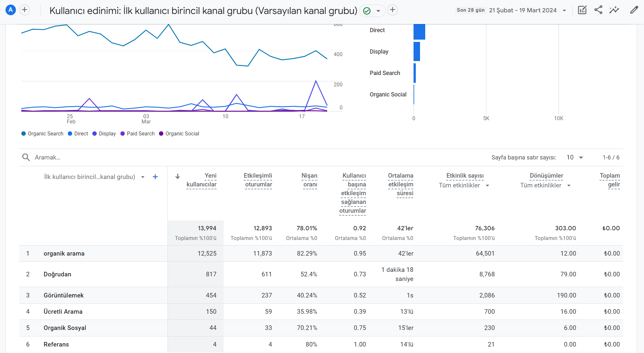Sort by Yeni kullanıcılar column header
Screen dimensions: 644x353
pyautogui.click(x=202, y=180)
